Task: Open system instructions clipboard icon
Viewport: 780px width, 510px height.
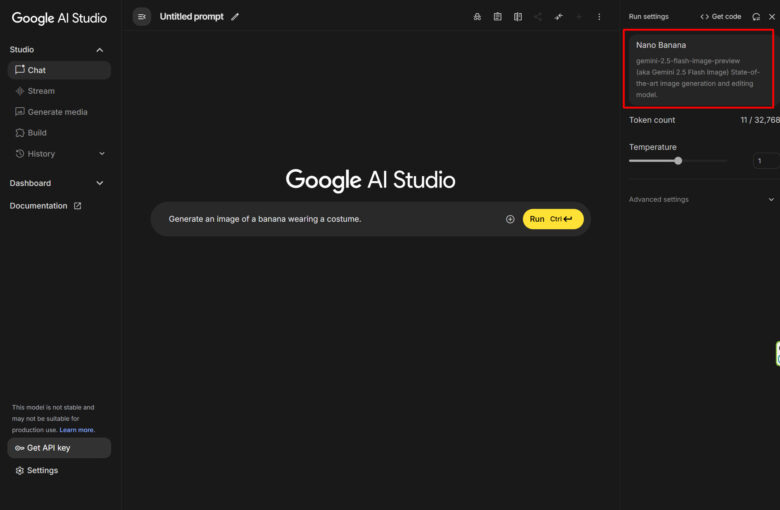Action: [497, 17]
